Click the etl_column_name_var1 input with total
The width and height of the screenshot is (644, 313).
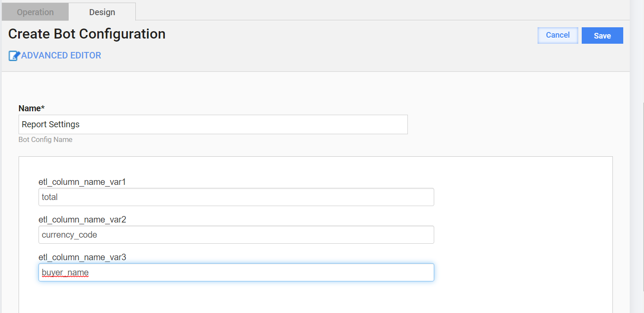coord(236,197)
